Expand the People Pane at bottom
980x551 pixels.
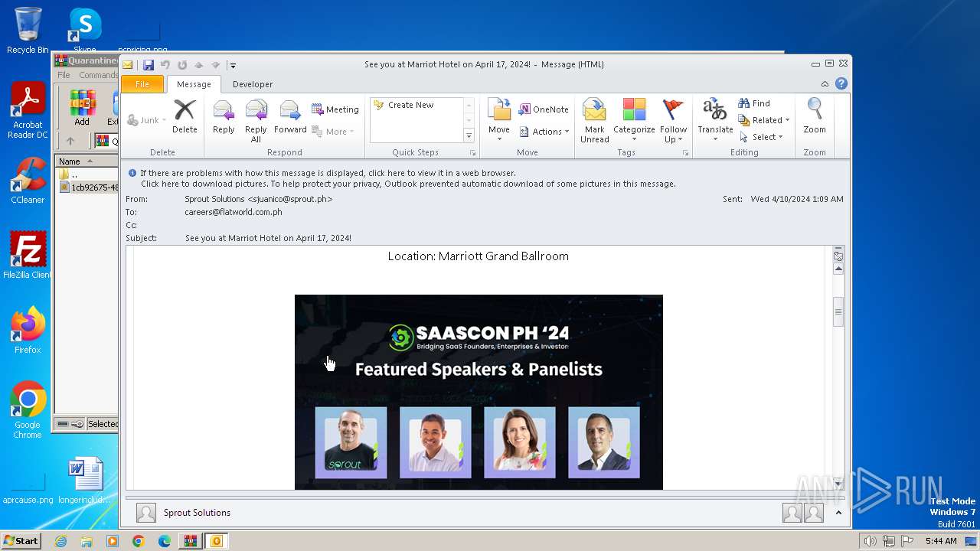[x=838, y=513]
